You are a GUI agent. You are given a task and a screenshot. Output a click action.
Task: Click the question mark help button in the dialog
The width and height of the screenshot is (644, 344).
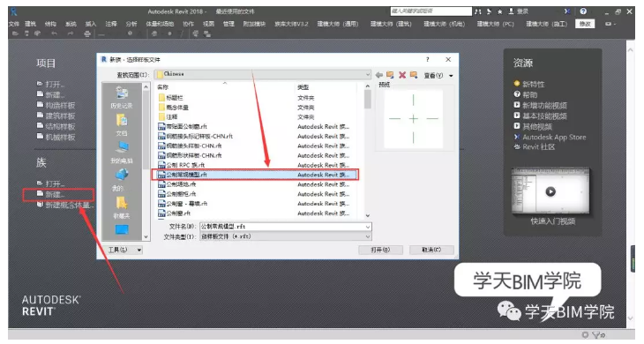pyautogui.click(x=428, y=59)
